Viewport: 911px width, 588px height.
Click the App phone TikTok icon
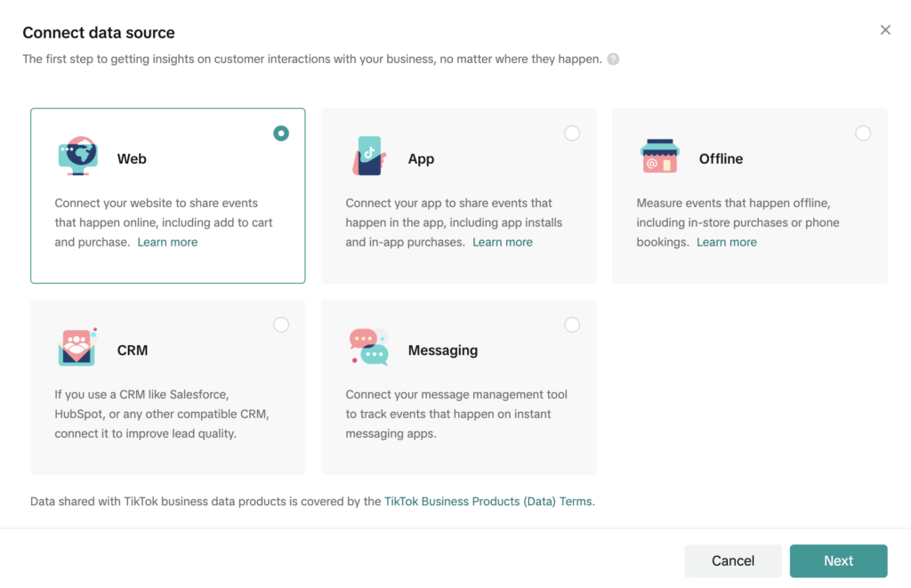pyautogui.click(x=369, y=156)
